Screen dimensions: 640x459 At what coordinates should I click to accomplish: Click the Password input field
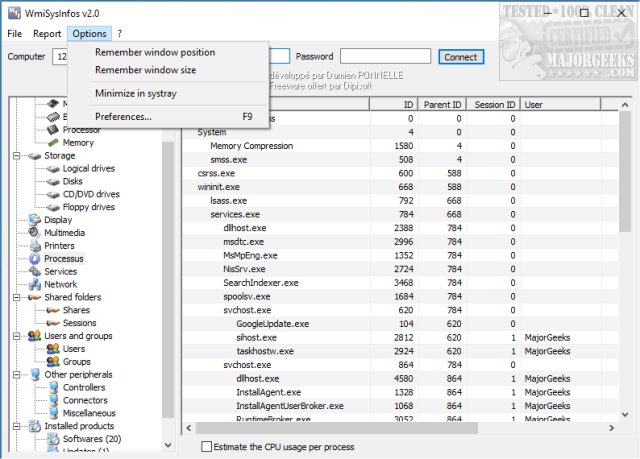(385, 56)
